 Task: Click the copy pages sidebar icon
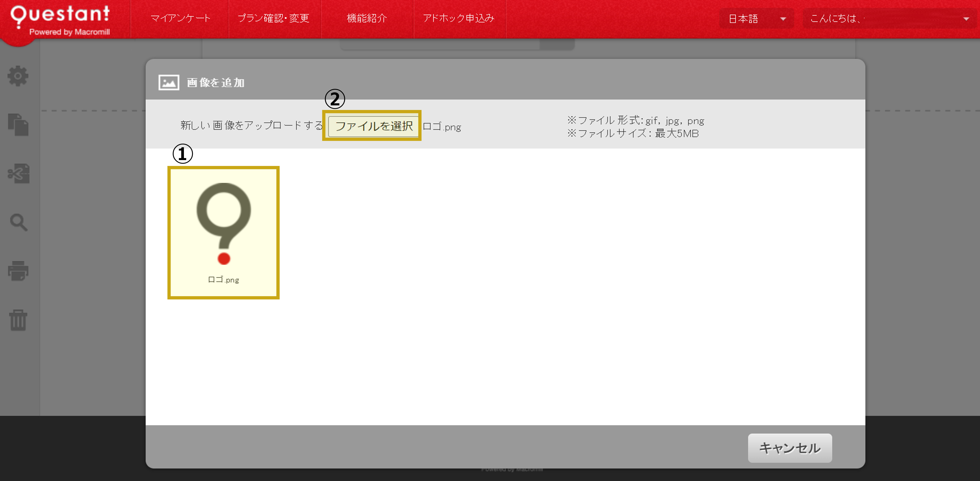[18, 125]
